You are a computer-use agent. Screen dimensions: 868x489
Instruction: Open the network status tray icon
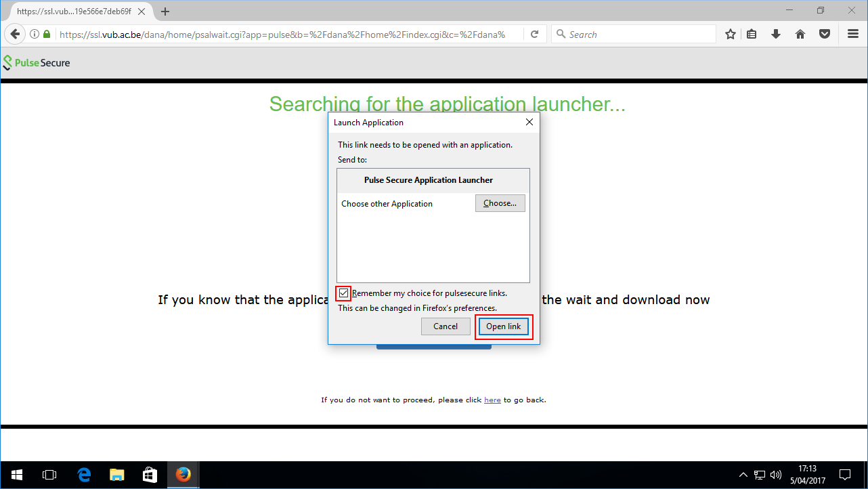click(760, 475)
